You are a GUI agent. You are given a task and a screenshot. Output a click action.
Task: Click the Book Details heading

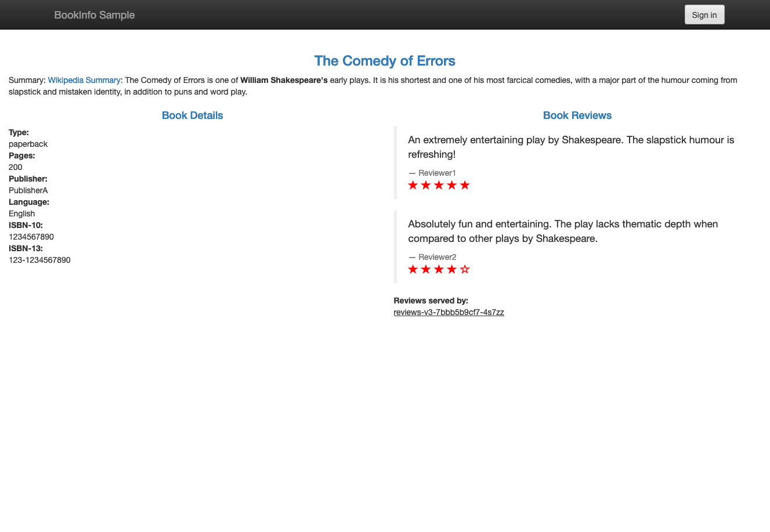[192, 115]
